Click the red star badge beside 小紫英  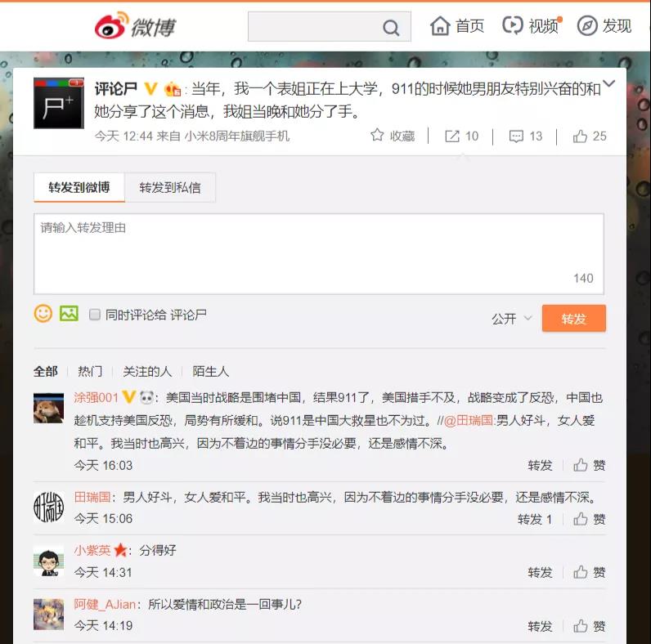120,550
